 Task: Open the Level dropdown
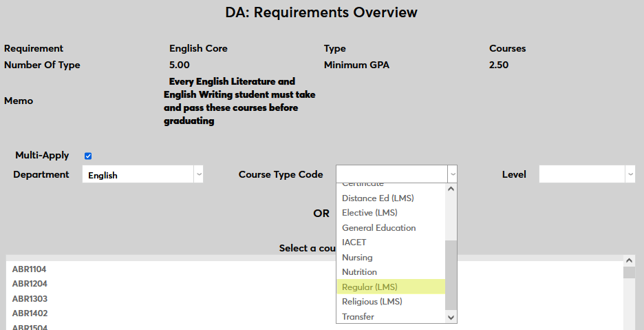click(x=587, y=174)
